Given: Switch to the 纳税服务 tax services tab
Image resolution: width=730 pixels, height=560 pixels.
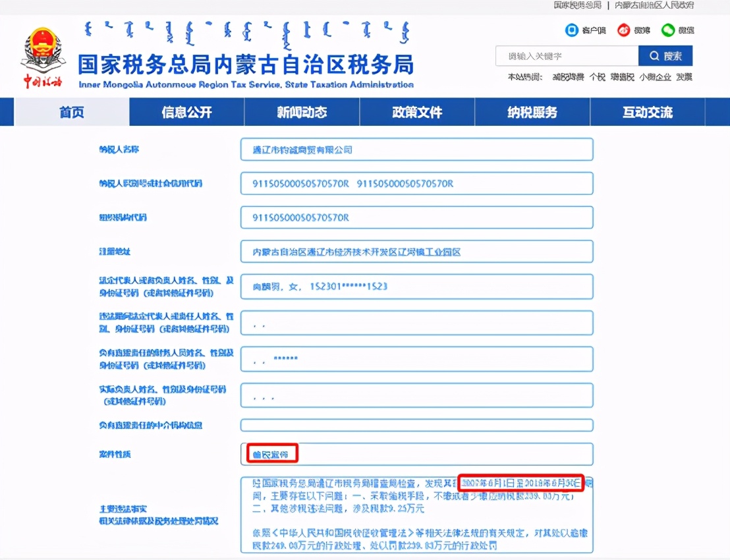Looking at the screenshot, I should tap(532, 112).
